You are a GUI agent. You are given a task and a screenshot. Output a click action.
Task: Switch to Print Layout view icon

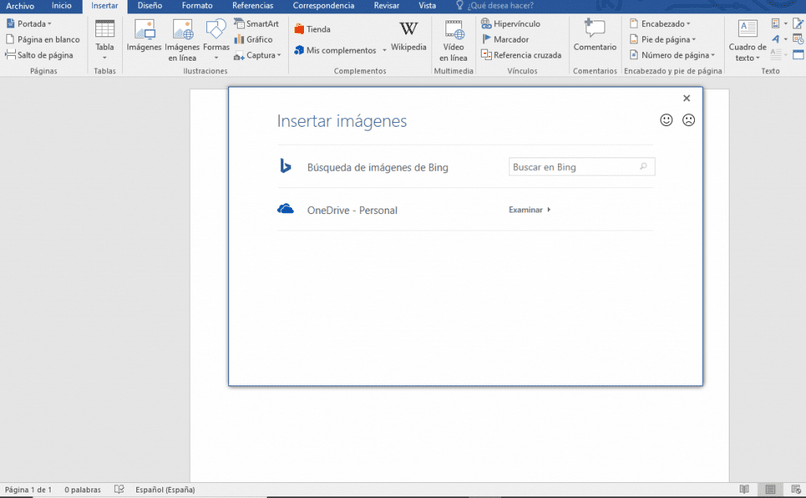click(770, 489)
